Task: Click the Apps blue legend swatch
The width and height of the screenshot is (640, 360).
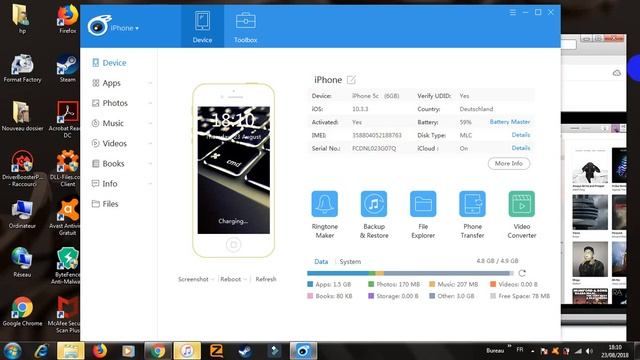Action: coord(310,284)
